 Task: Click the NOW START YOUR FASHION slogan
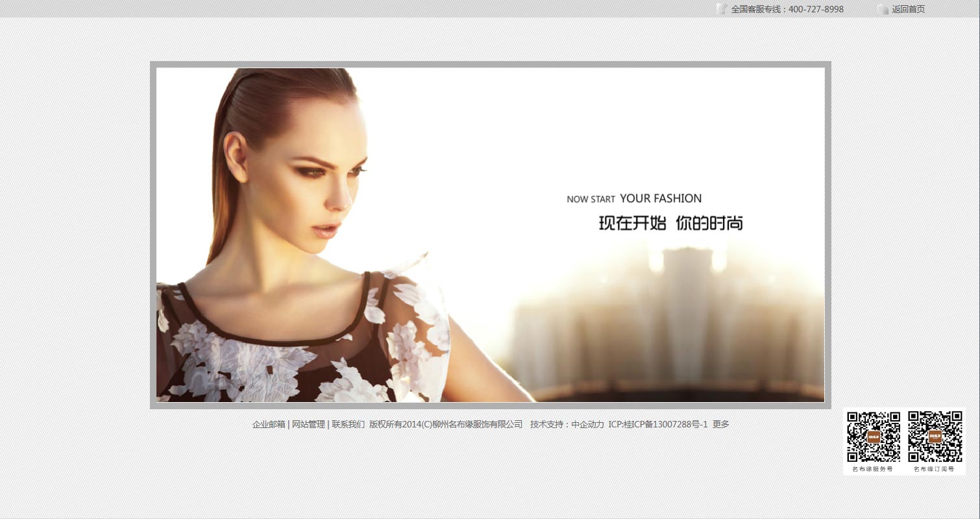(x=634, y=199)
